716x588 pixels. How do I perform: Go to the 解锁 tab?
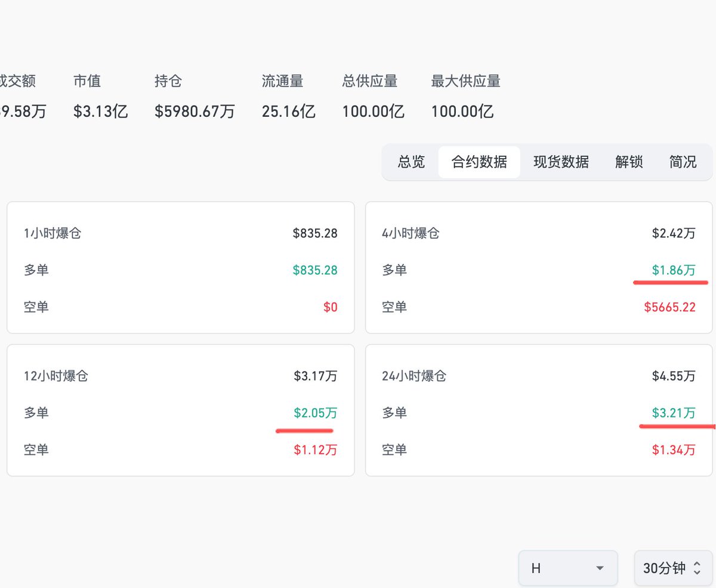(x=629, y=162)
